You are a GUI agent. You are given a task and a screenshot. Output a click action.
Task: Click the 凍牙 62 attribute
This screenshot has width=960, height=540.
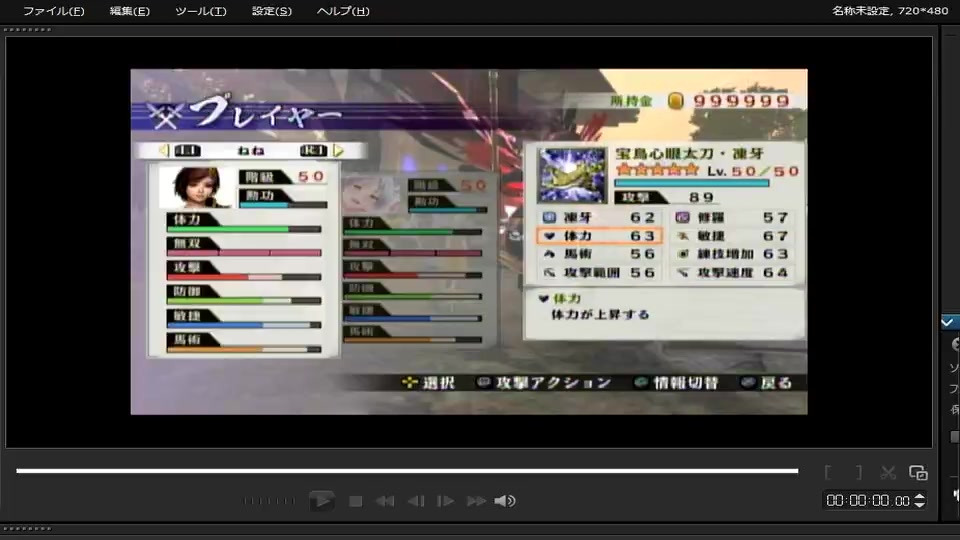click(599, 217)
